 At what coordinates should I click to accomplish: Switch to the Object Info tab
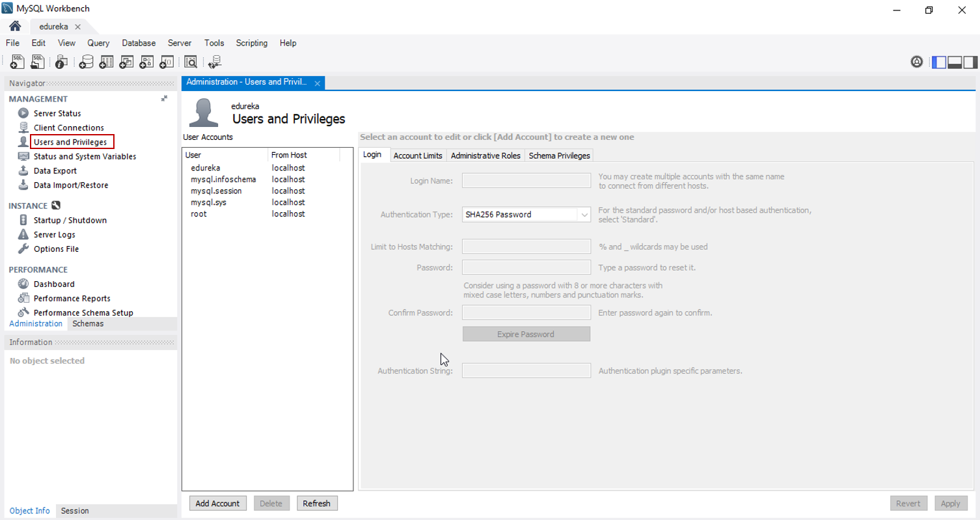point(30,511)
